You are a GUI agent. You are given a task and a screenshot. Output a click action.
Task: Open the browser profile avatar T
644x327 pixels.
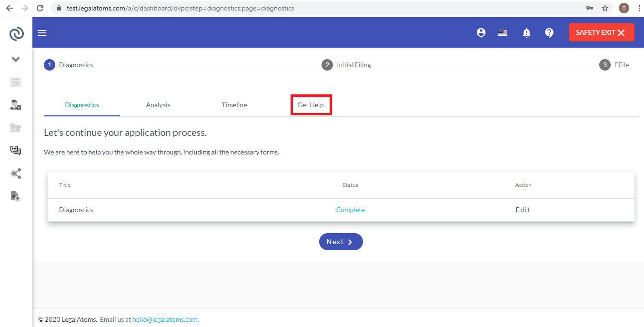pos(624,8)
